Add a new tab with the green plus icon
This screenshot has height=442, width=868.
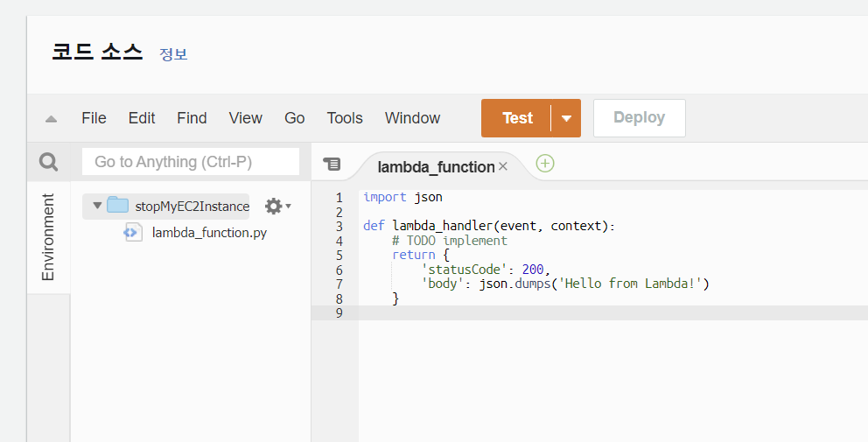pyautogui.click(x=545, y=164)
